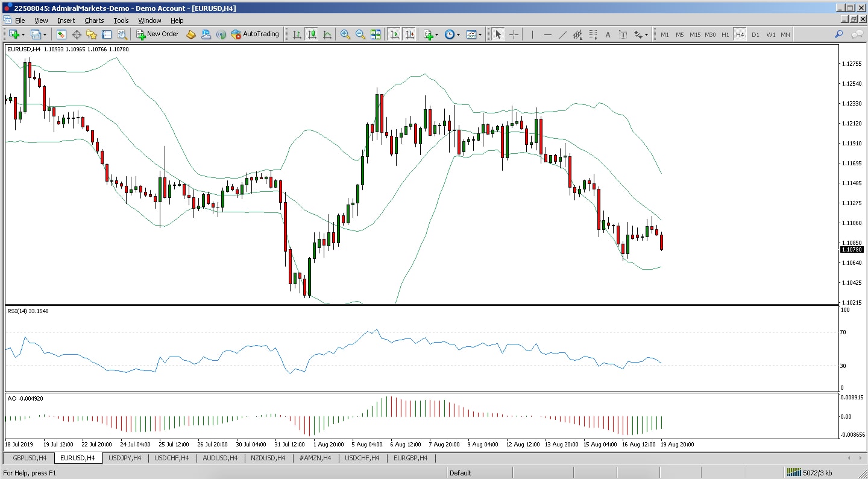The width and height of the screenshot is (868, 479).
Task: Click the Signals radio-wave icon
Action: click(221, 34)
